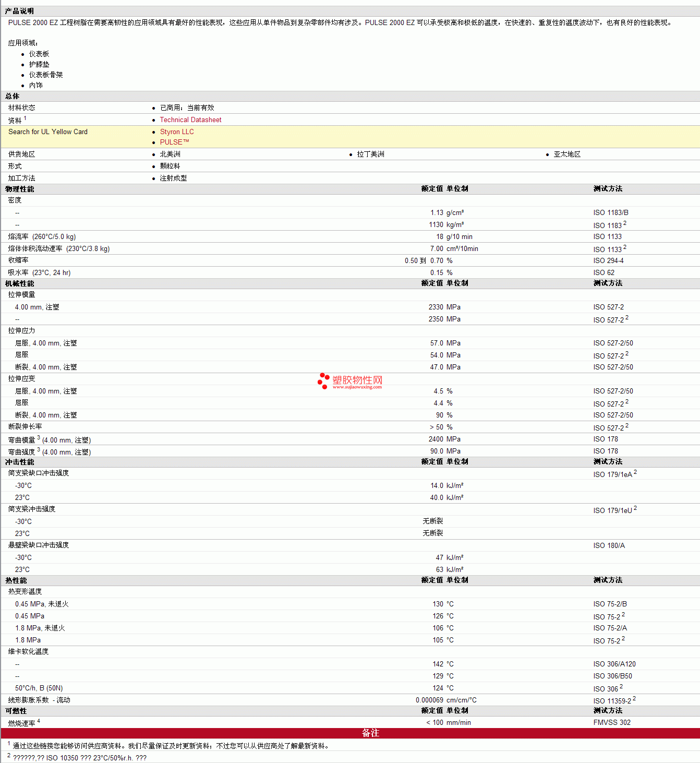
Task: Click the 断裂伸长率 row label
Action: [x=25, y=427]
